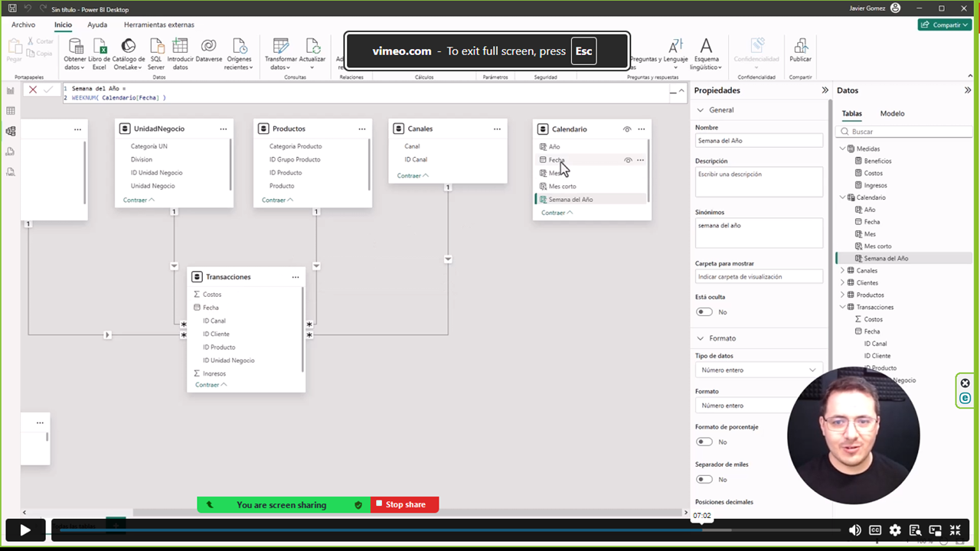Screen dimensions: 980x551
Task: Hide the Calendario table with eye icon
Action: point(627,129)
